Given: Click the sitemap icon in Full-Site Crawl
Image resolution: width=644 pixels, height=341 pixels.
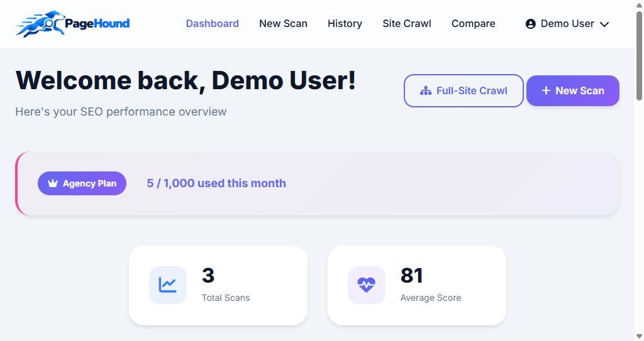Looking at the screenshot, I should pos(426,90).
